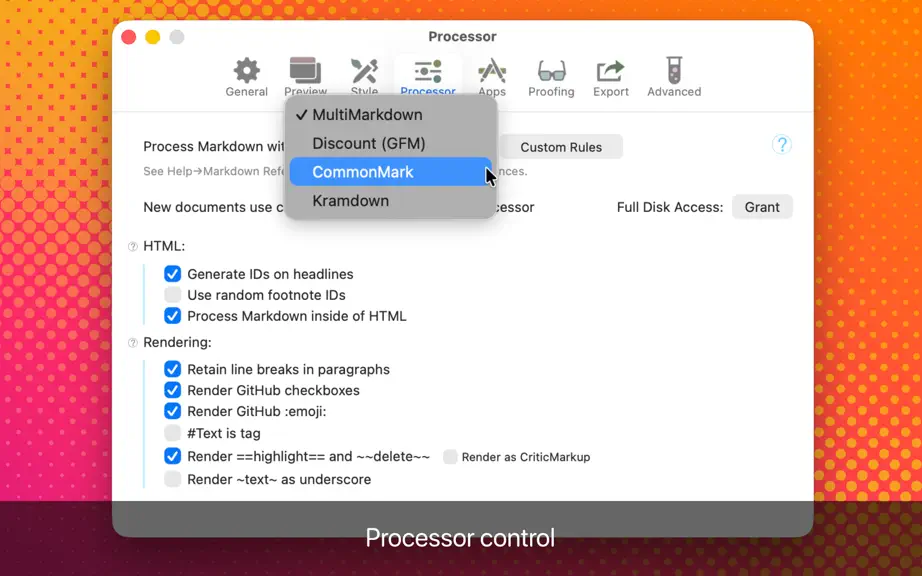This screenshot has width=922, height=576.
Task: Enable Render as CriticMarkup
Action: (450, 457)
